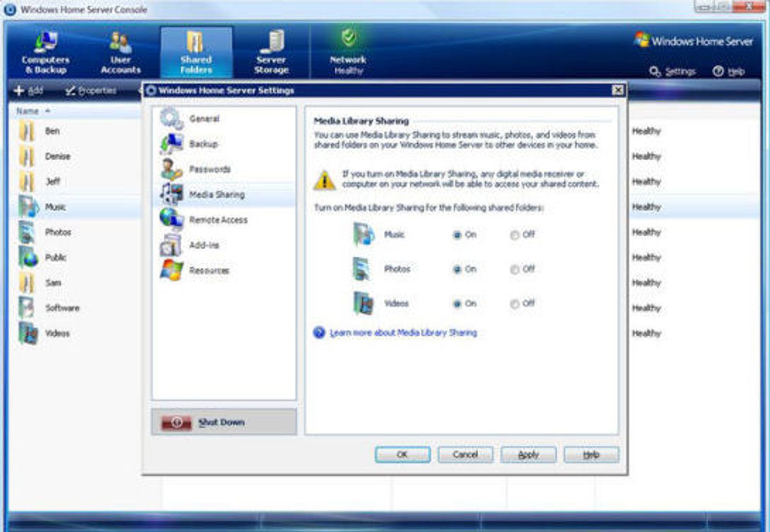Click the Media Sharing icon in sidebar

(171, 194)
